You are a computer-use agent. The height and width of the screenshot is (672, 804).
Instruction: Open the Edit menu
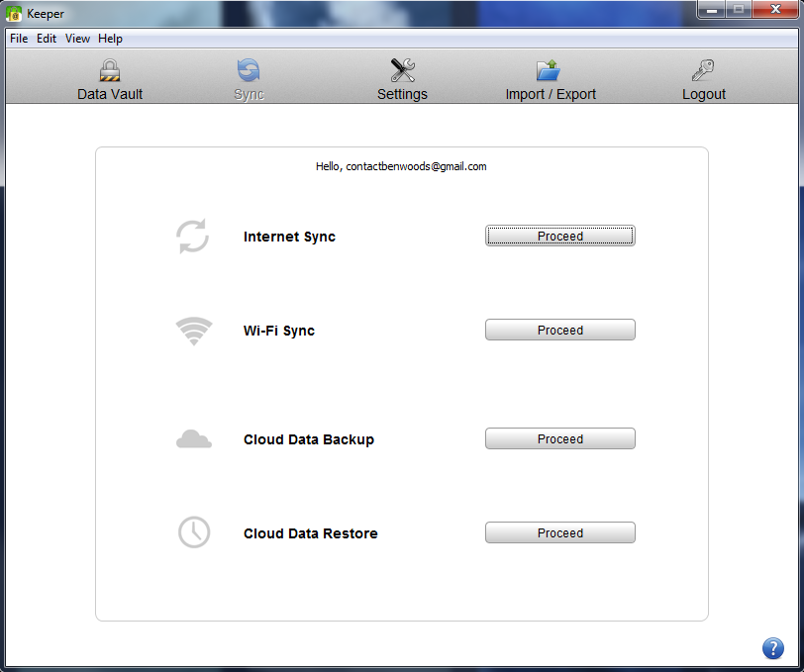(47, 39)
